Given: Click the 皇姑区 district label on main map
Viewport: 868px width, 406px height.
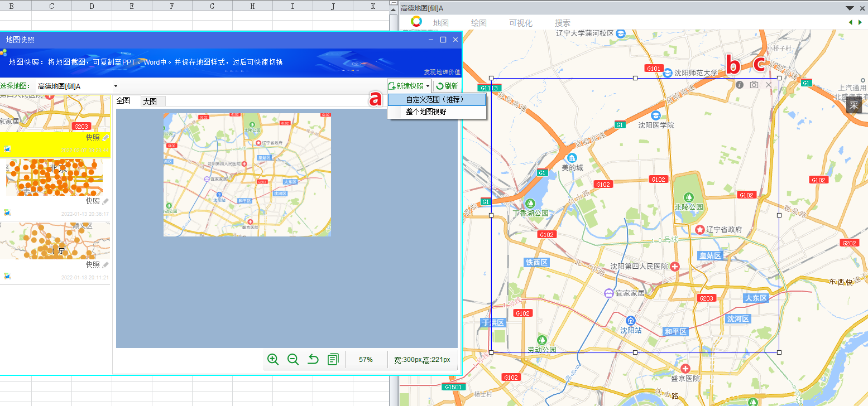Looking at the screenshot, I should 711,255.
